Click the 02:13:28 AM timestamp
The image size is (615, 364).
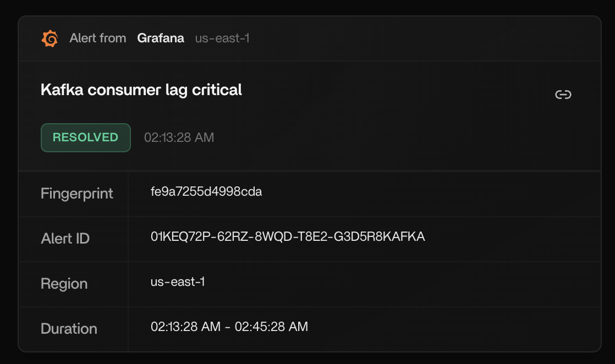(x=178, y=137)
